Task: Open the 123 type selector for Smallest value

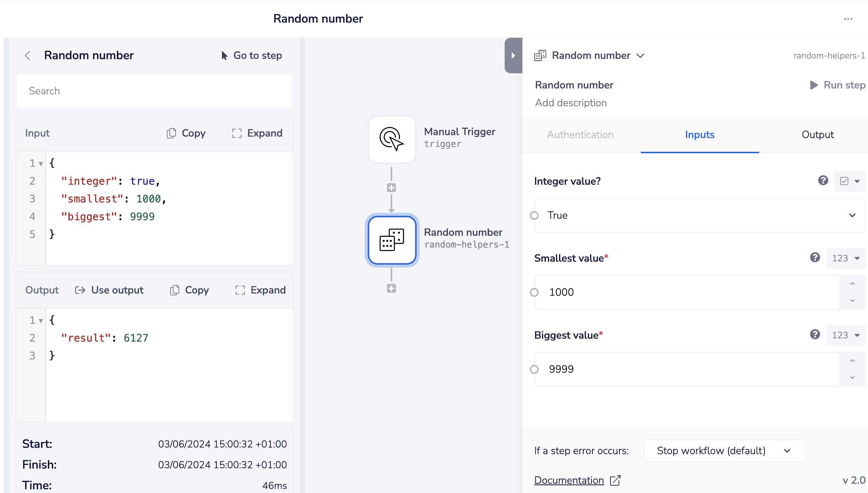Action: pyautogui.click(x=845, y=258)
